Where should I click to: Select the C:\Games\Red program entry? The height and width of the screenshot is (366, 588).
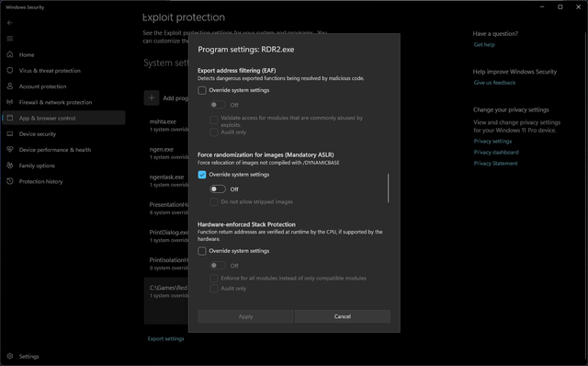click(x=166, y=301)
